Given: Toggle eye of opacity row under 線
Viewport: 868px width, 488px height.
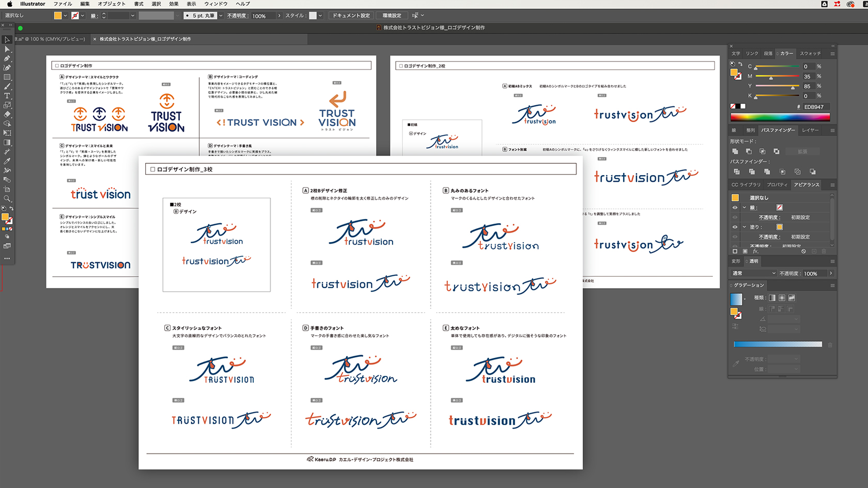Looking at the screenshot, I should click(735, 217).
